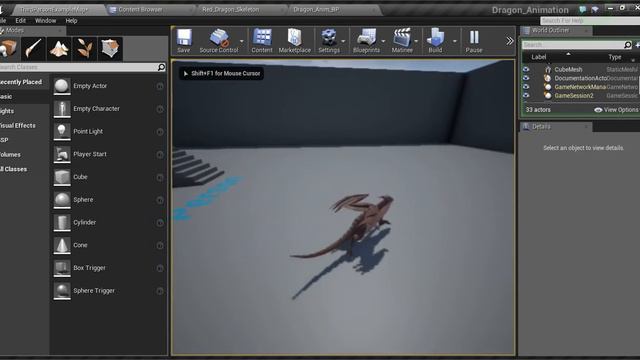Select the Place mode icon
The height and width of the screenshot is (360, 640).
8,49
